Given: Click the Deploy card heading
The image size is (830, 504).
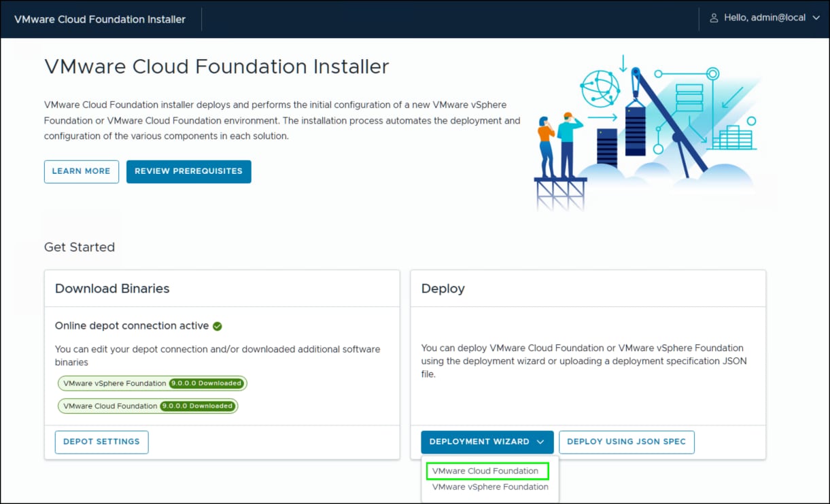Looking at the screenshot, I should tap(443, 289).
